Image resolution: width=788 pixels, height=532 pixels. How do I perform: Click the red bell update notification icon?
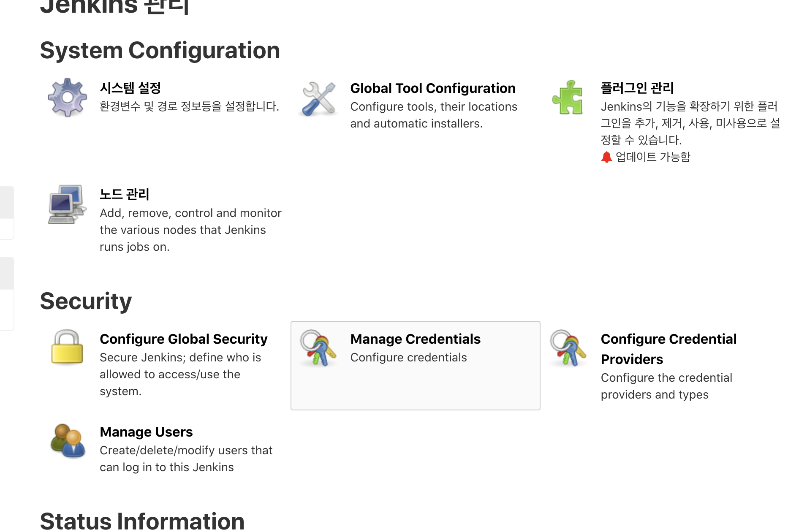click(606, 157)
